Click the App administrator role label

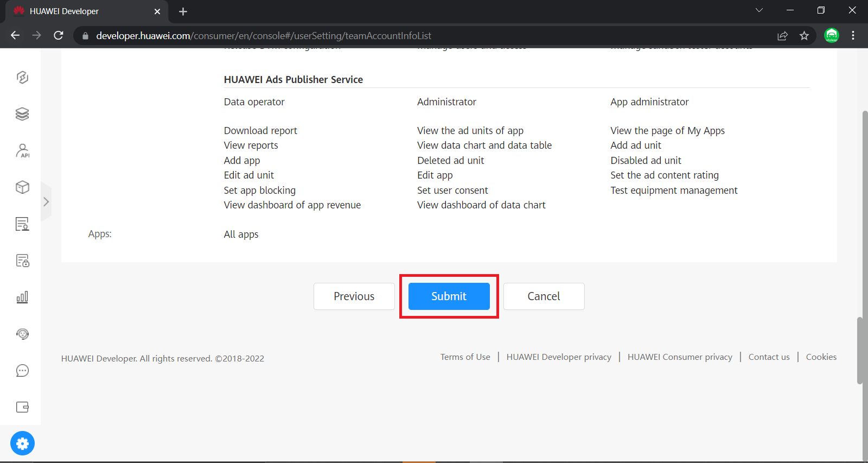point(649,102)
